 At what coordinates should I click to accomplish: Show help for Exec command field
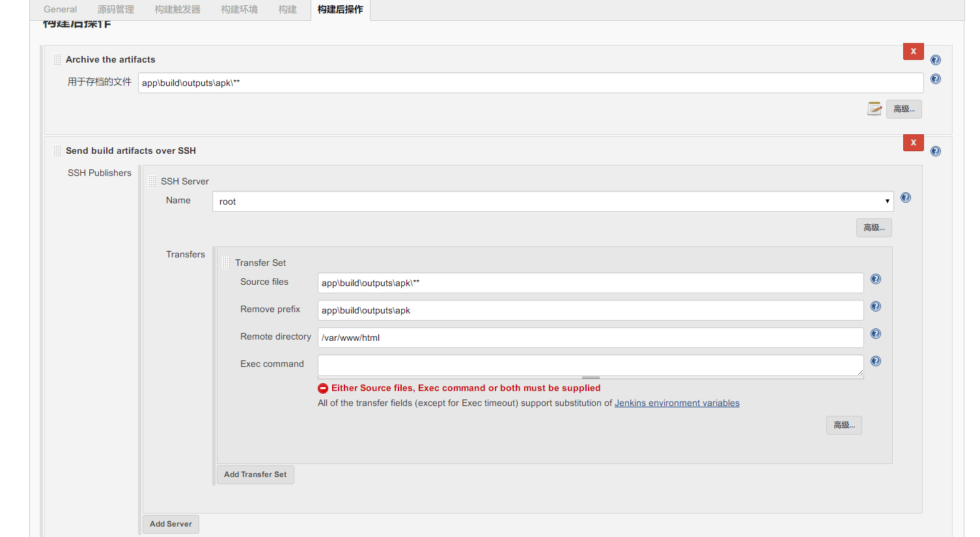pyautogui.click(x=876, y=361)
